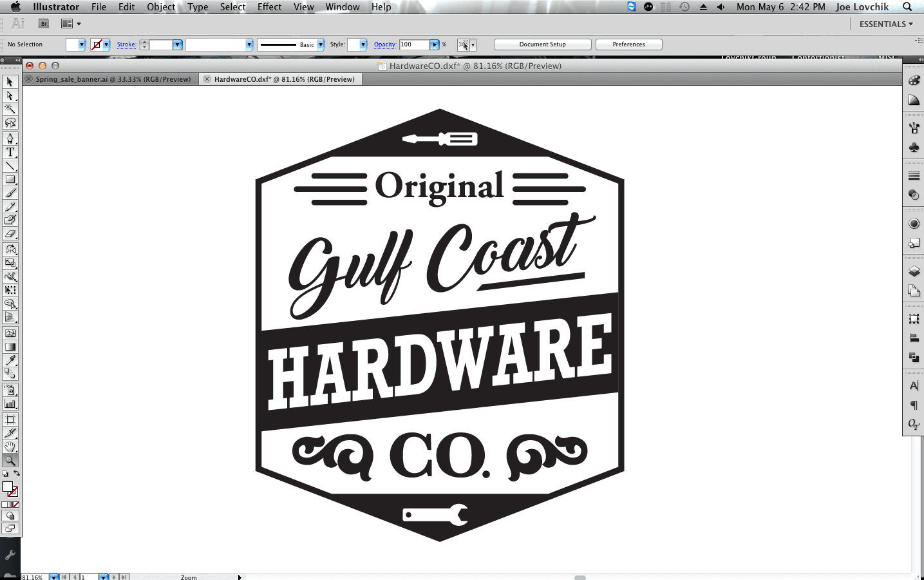
Task: Select the Pen tool
Action: pyautogui.click(x=10, y=139)
